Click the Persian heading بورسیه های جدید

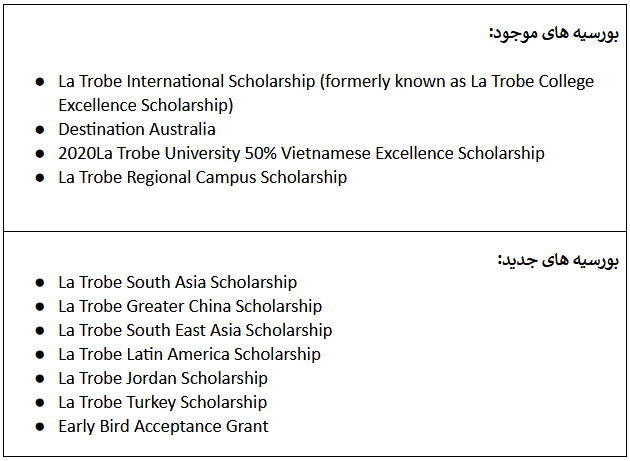558,260
